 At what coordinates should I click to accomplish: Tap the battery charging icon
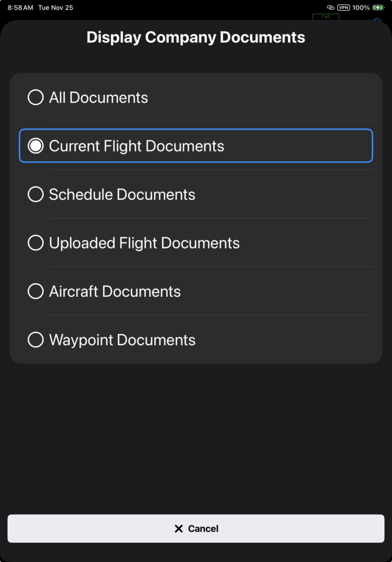pos(378,8)
